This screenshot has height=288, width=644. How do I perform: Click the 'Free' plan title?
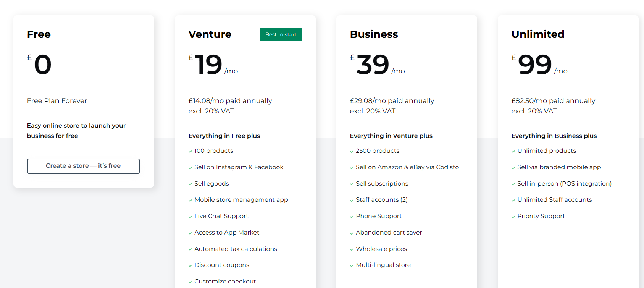[x=39, y=34]
